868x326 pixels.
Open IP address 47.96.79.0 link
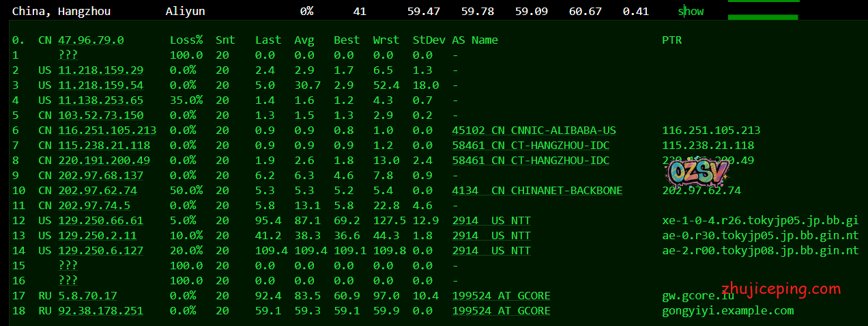(x=91, y=40)
